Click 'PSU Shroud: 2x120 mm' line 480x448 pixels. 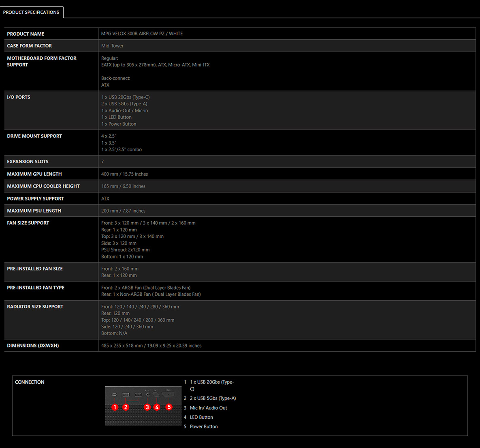[x=126, y=250]
